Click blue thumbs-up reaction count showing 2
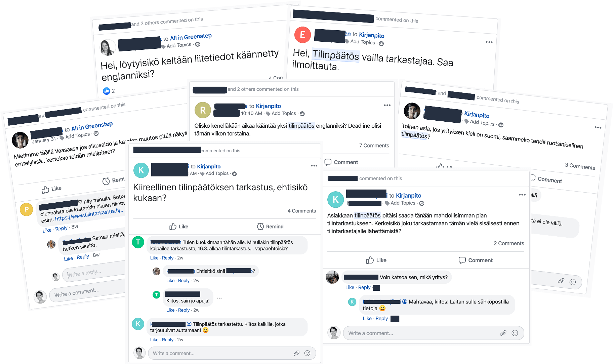 (x=109, y=91)
